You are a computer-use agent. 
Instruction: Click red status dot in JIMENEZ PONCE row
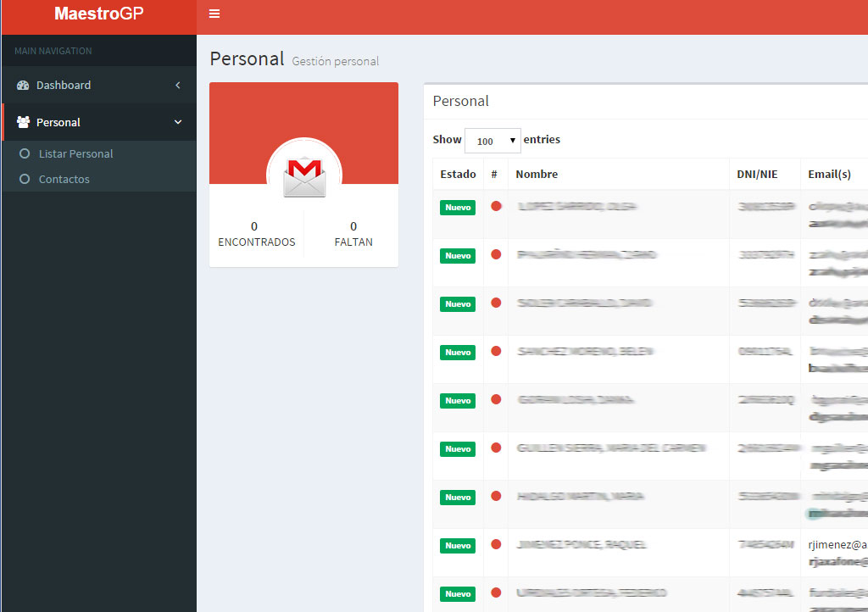click(x=496, y=544)
